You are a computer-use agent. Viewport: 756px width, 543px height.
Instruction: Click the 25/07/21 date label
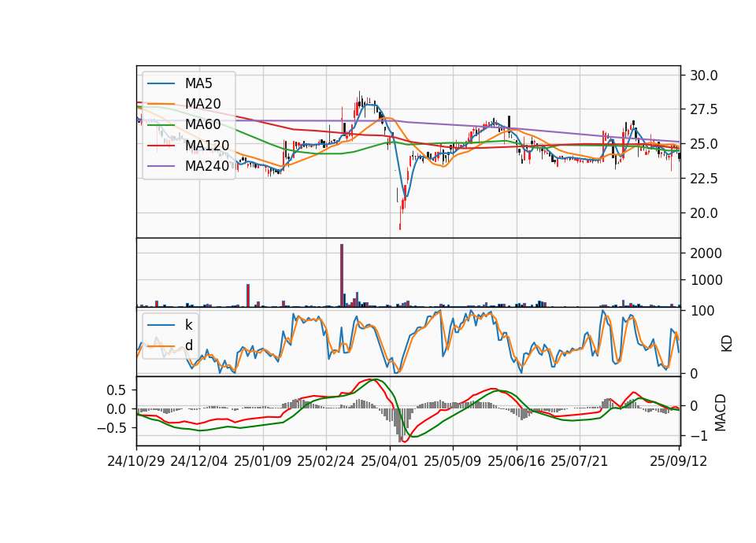coord(579,461)
